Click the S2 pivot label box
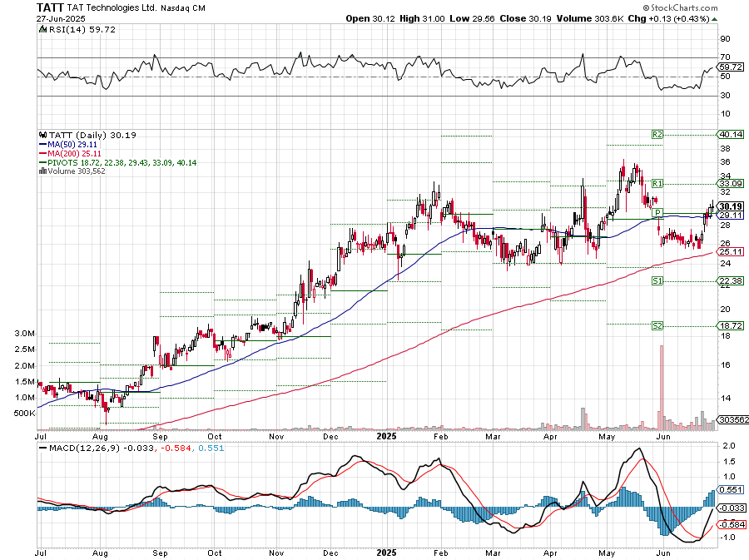Viewport: 749px width, 560px height. tap(657, 325)
